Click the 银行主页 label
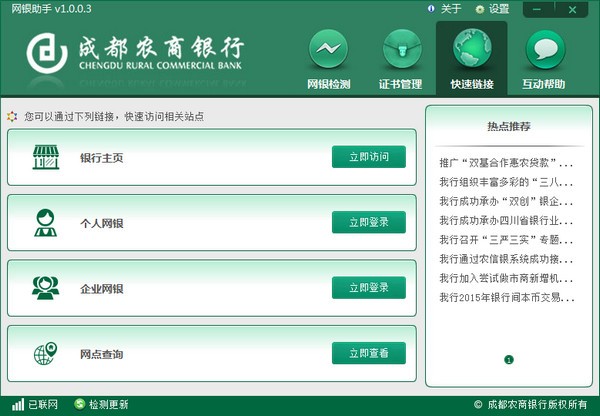 coord(102,158)
